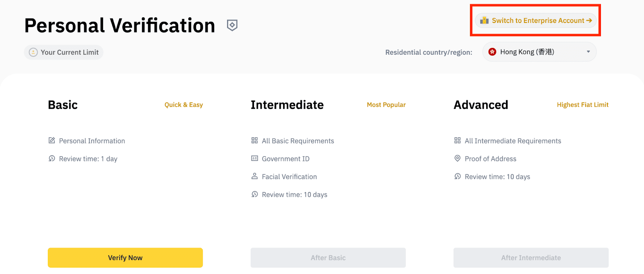644x274 pixels.
Task: Select the Hong Kong region combo box
Action: coord(539,52)
